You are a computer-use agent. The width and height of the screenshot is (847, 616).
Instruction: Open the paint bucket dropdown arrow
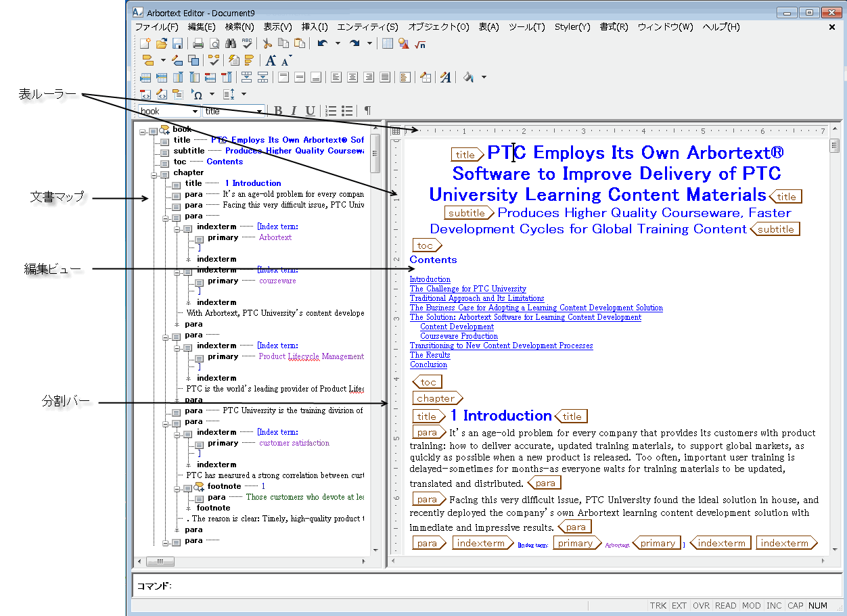click(484, 77)
